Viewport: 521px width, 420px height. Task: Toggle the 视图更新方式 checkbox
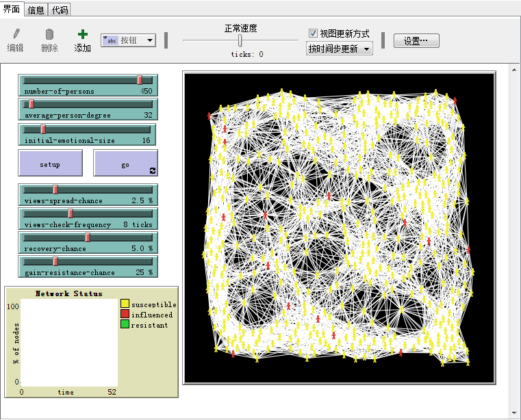[313, 33]
